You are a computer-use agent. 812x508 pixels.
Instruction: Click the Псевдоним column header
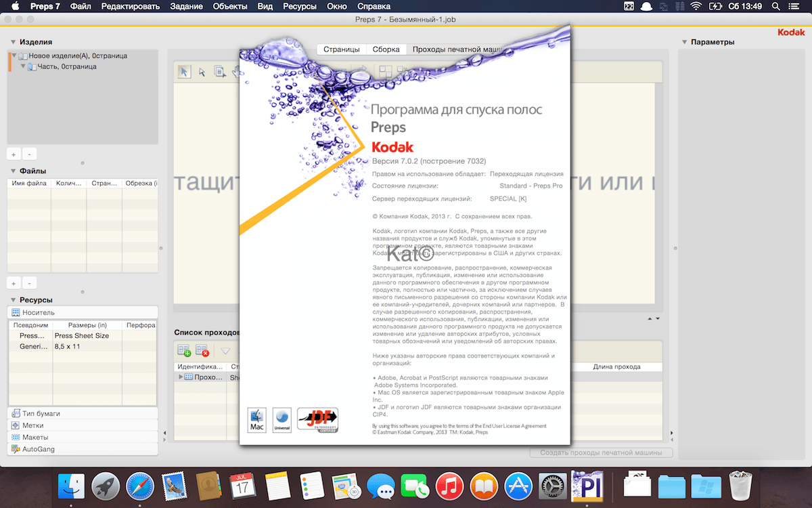[30, 325]
